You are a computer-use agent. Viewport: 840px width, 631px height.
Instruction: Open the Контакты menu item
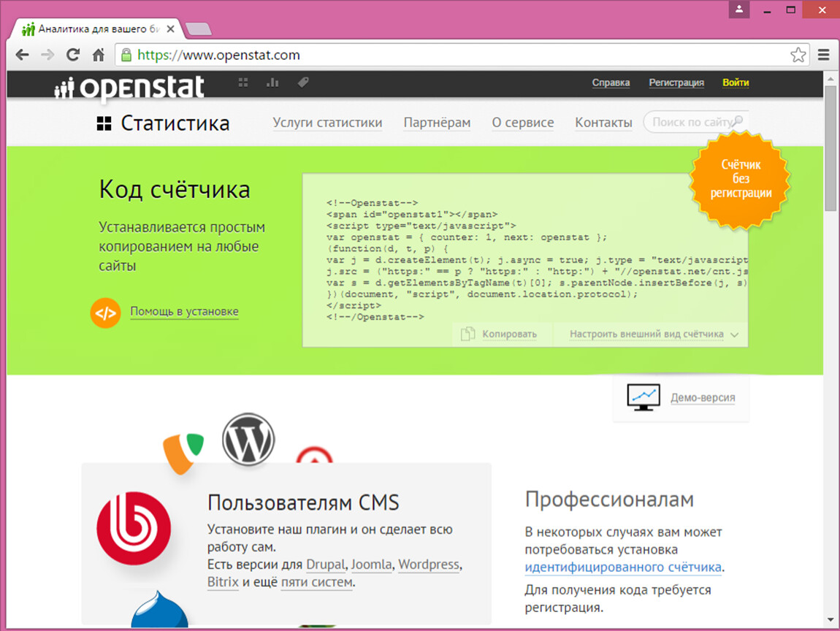604,123
